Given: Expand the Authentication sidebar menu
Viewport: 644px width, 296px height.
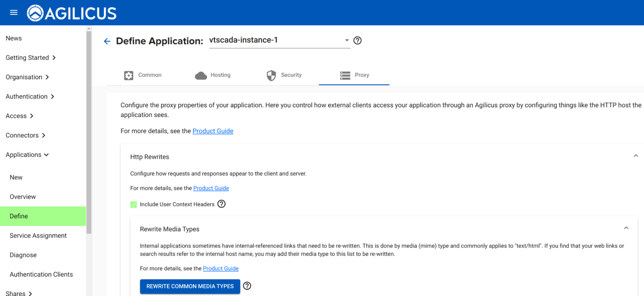Looking at the screenshot, I should 30,96.
